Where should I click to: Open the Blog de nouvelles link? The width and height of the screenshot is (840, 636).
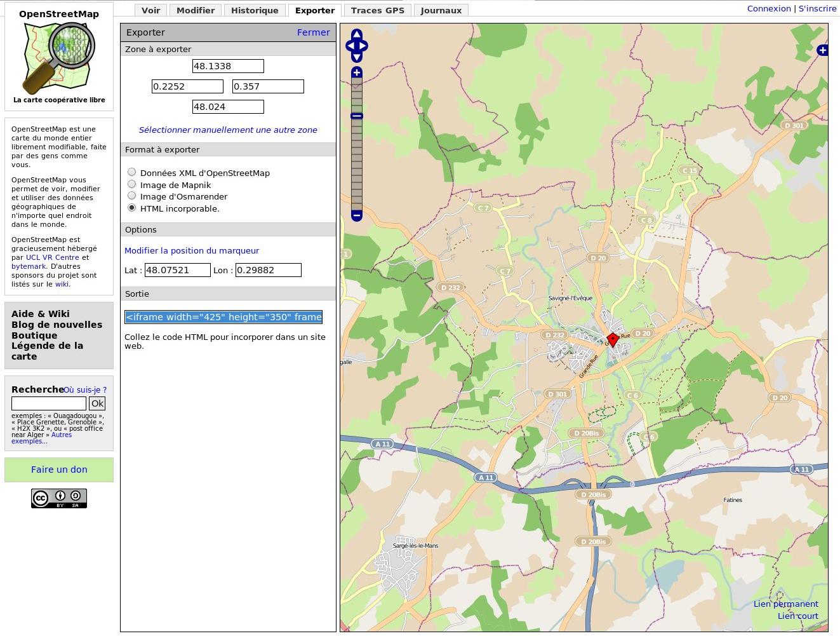click(x=57, y=325)
